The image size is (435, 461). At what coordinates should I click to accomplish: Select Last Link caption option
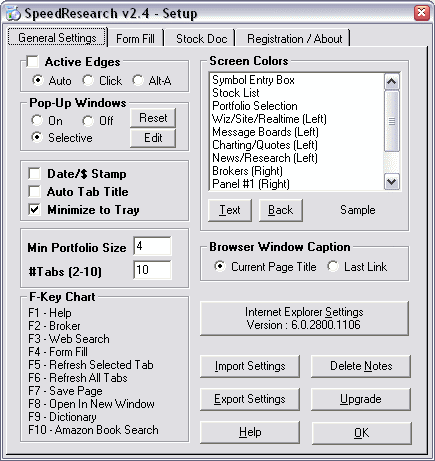333,266
